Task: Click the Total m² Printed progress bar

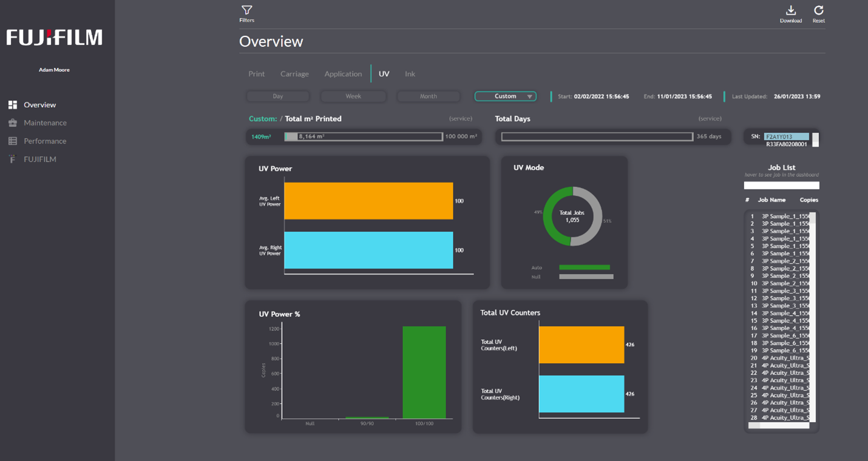Action: tap(363, 136)
